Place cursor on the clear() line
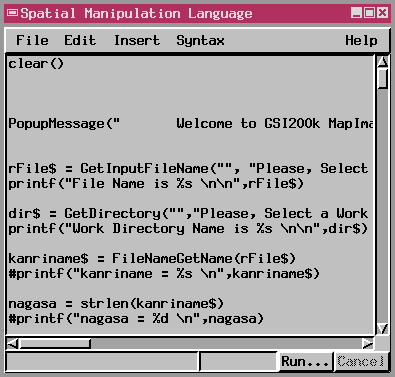The width and height of the screenshot is (395, 377). tap(36, 63)
